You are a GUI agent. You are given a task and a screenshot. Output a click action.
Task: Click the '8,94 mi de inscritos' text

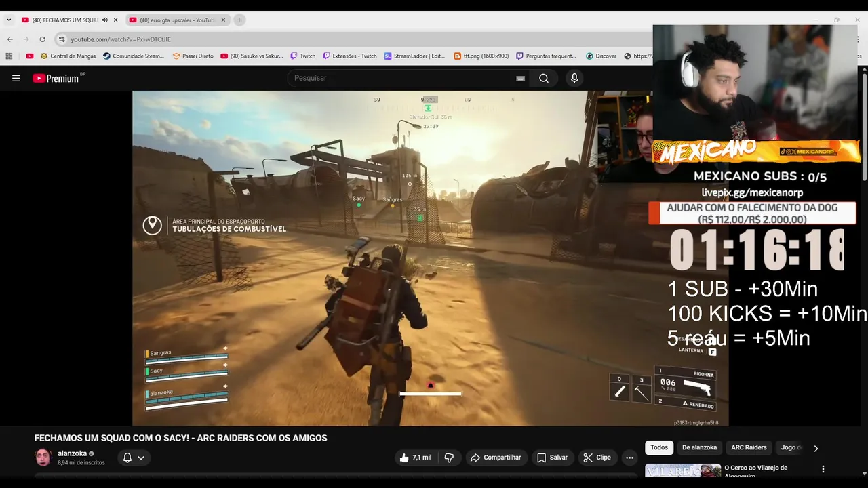point(81,462)
